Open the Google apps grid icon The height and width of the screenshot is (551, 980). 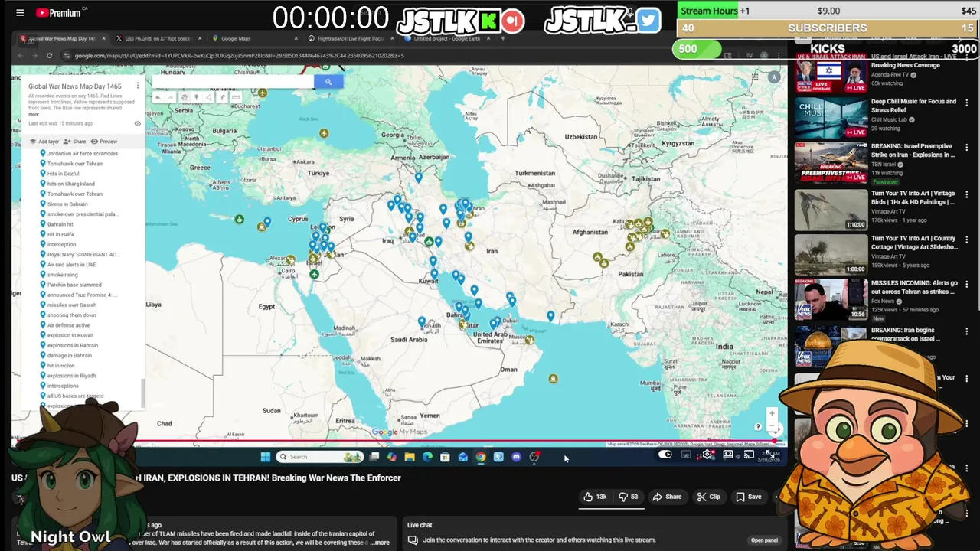pos(754,77)
